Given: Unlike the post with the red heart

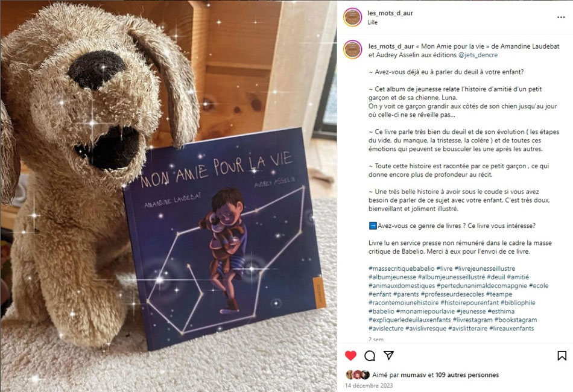Looking at the screenshot, I should coord(350,355).
